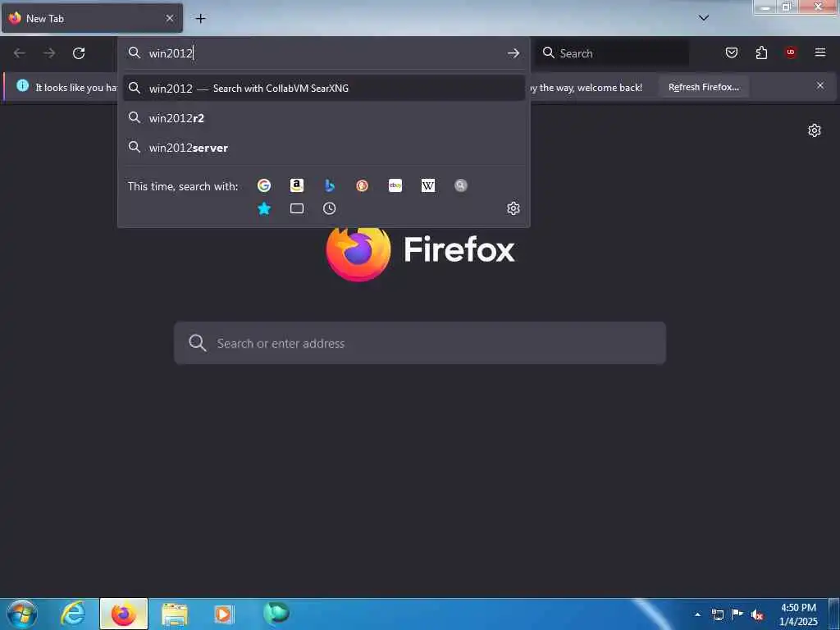Click the Refresh Firefox button
This screenshot has height=630, width=840.
pyautogui.click(x=703, y=87)
